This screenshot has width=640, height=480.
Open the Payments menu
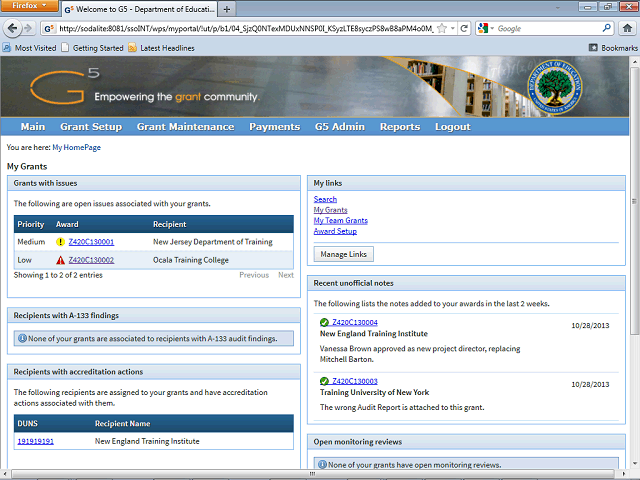pyautogui.click(x=274, y=127)
